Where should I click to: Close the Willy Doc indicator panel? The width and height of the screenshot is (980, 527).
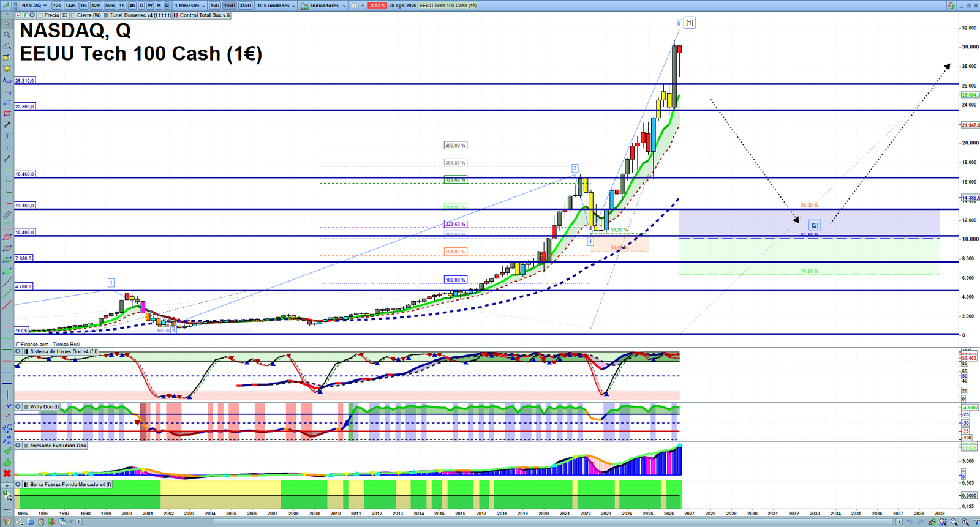coord(18,406)
